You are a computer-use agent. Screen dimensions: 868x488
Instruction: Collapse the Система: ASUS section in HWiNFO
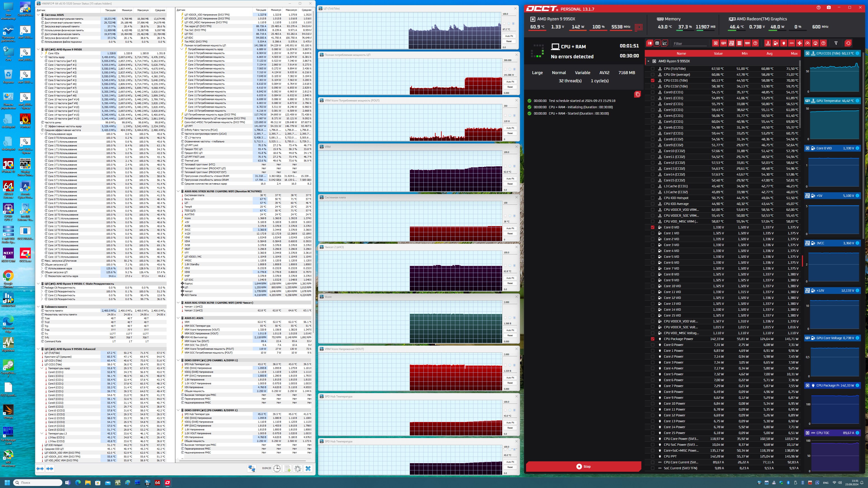[38, 15]
